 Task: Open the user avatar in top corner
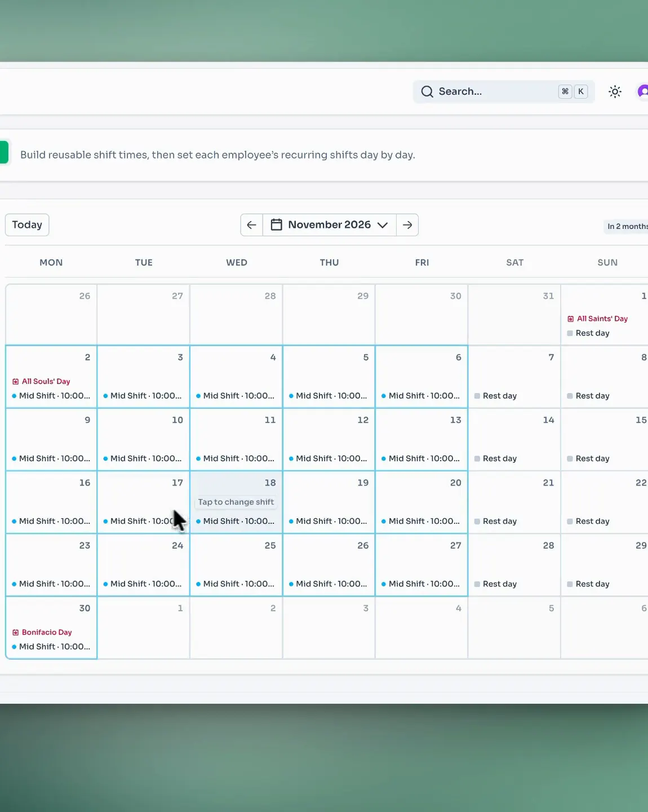pos(643,91)
